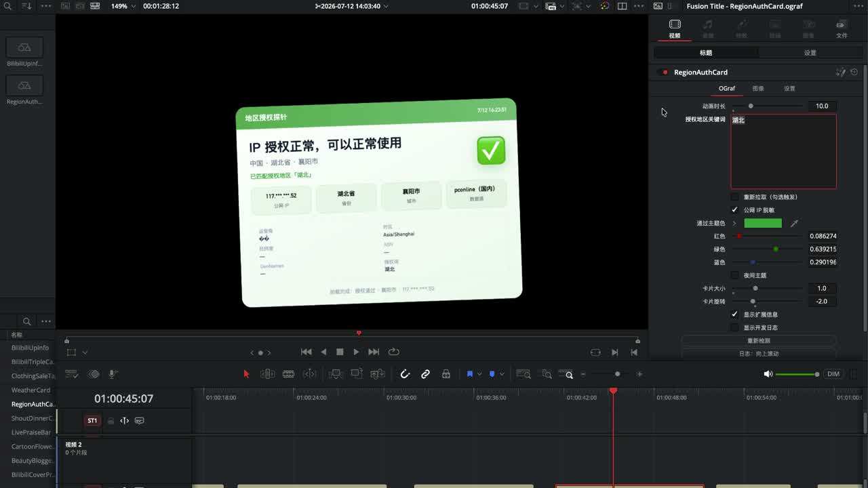The width and height of the screenshot is (868, 488).
Task: Pick a color with the eyedropper icon
Action: 794,223
